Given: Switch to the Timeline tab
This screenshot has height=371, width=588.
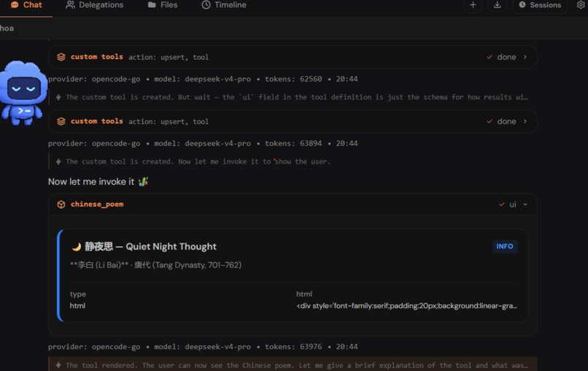Looking at the screenshot, I should pos(224,5).
